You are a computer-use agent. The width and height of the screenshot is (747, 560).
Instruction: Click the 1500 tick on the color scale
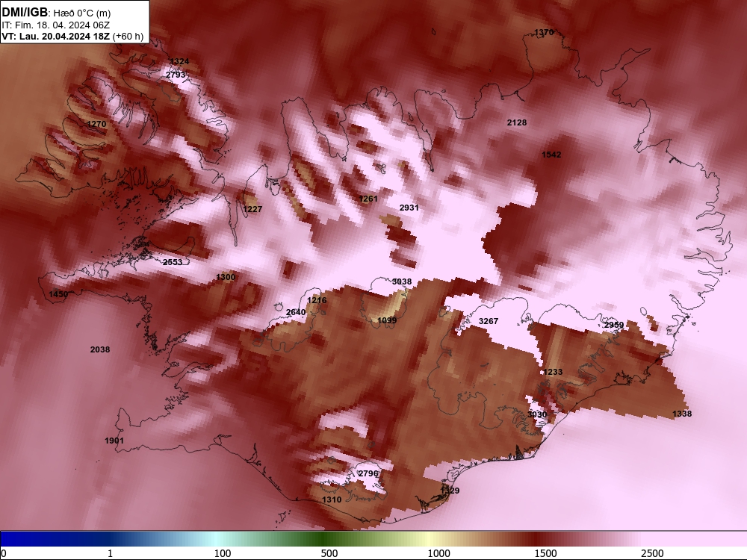[x=545, y=553]
